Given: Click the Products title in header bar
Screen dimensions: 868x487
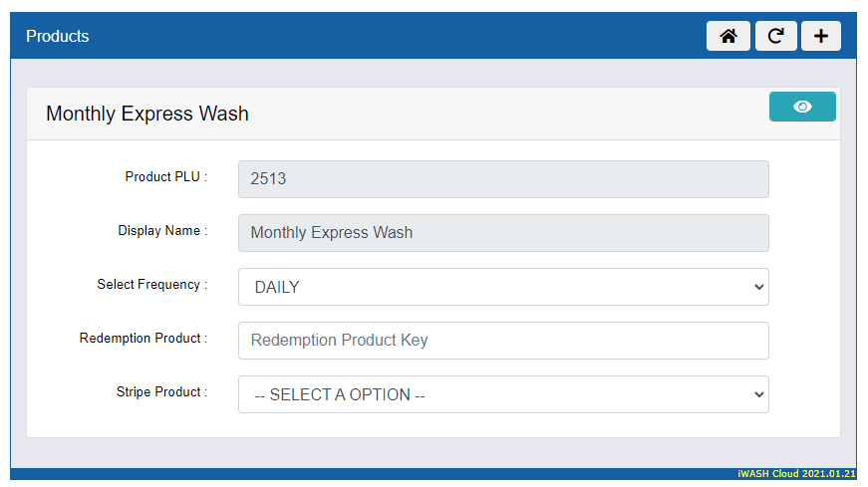Looking at the screenshot, I should click(x=58, y=37).
